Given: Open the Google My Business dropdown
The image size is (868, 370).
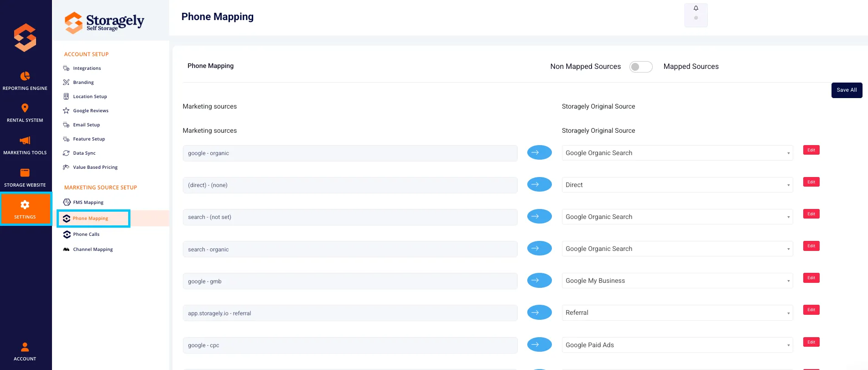Looking at the screenshot, I should click(677, 281).
